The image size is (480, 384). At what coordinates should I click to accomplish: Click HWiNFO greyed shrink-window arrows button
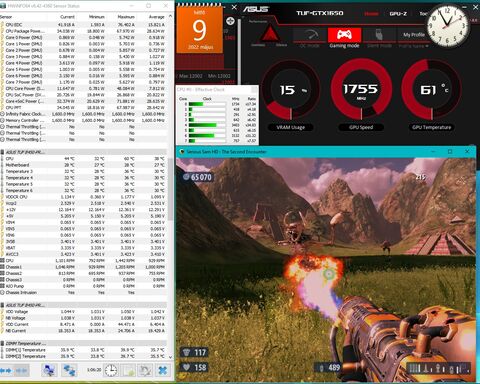tap(21, 370)
